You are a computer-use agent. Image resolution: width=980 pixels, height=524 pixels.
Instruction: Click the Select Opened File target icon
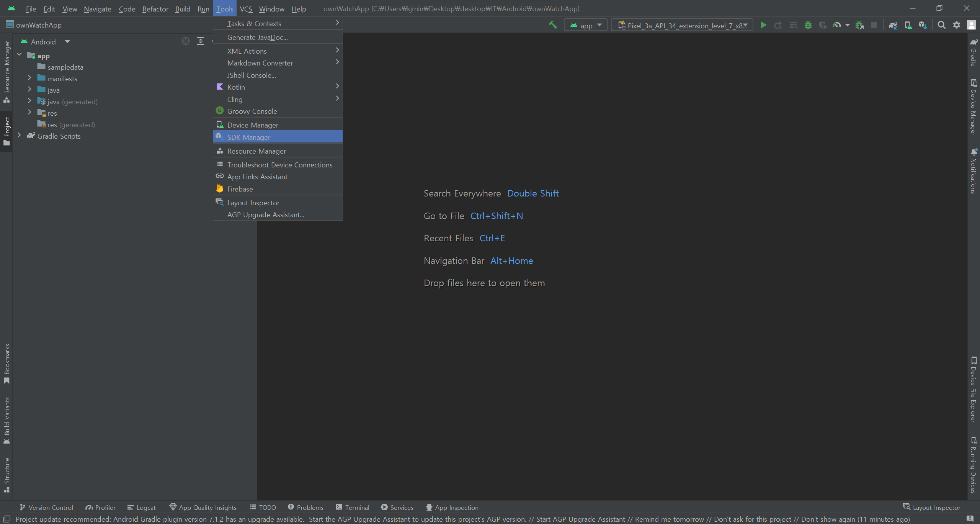[x=186, y=41]
